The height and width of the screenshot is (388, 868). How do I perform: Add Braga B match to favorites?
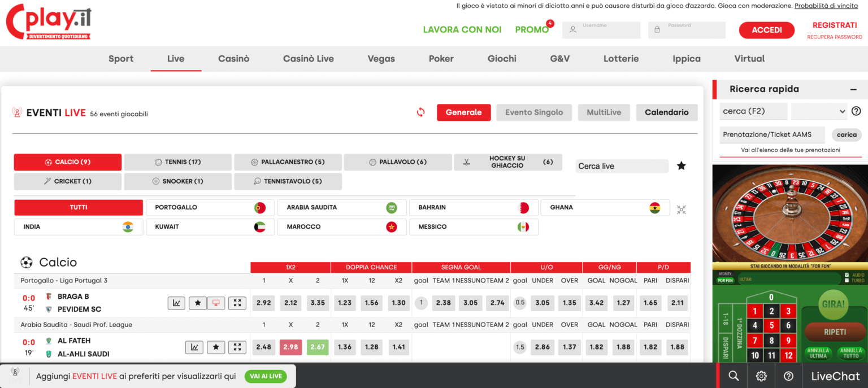(197, 303)
